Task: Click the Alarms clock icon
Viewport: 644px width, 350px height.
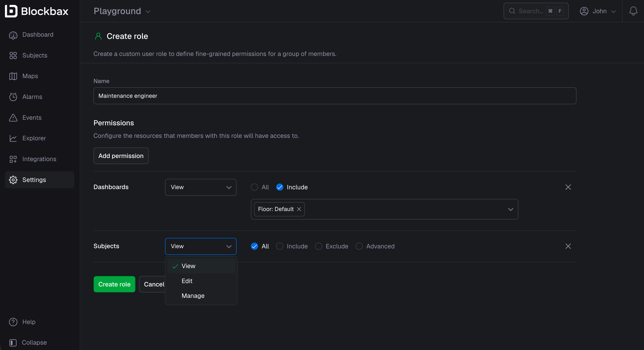Action: tap(13, 97)
